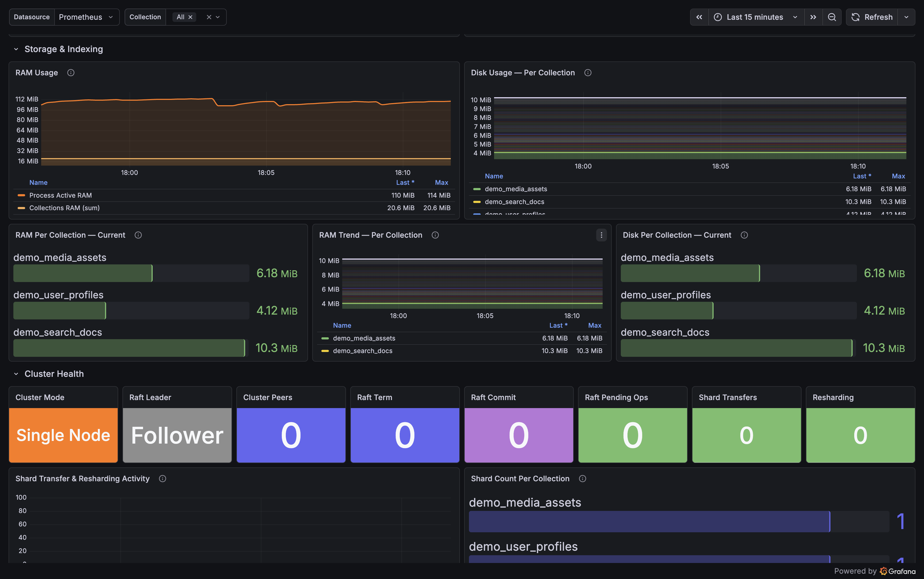Click the zoom out time range icon

[832, 17]
